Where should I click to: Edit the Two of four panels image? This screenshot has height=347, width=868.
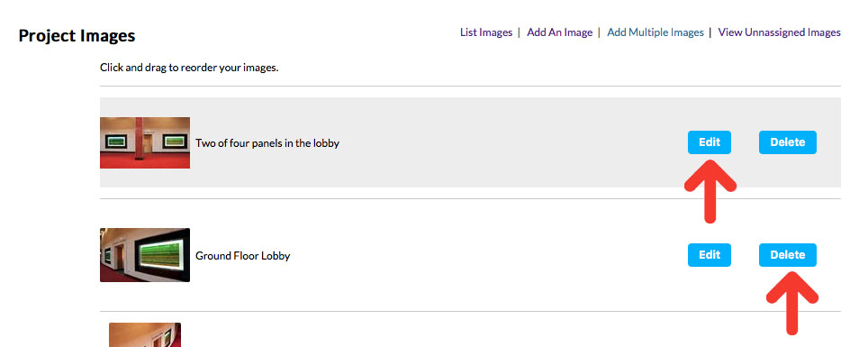pyautogui.click(x=710, y=142)
